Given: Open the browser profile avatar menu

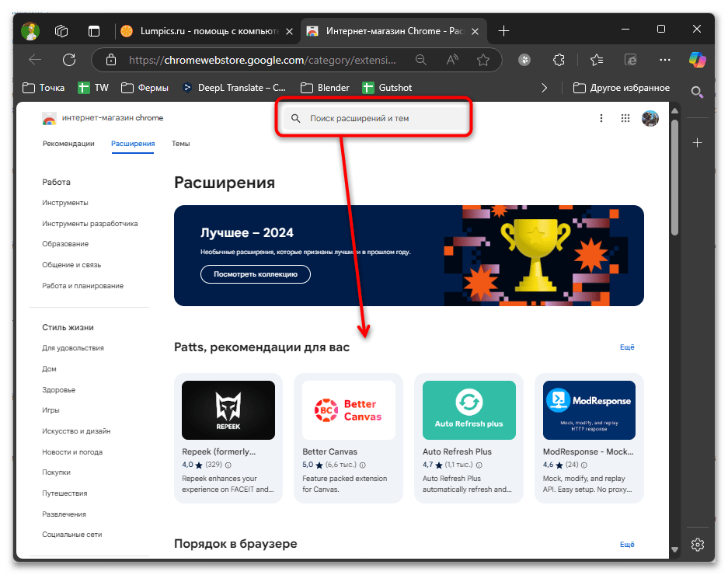Looking at the screenshot, I should (30, 31).
